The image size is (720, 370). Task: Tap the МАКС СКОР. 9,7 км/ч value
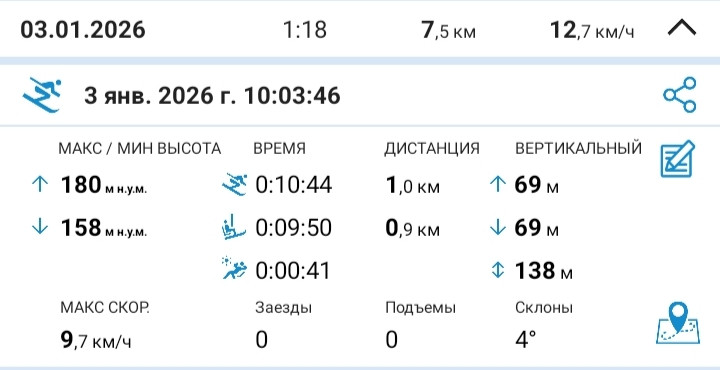96,341
